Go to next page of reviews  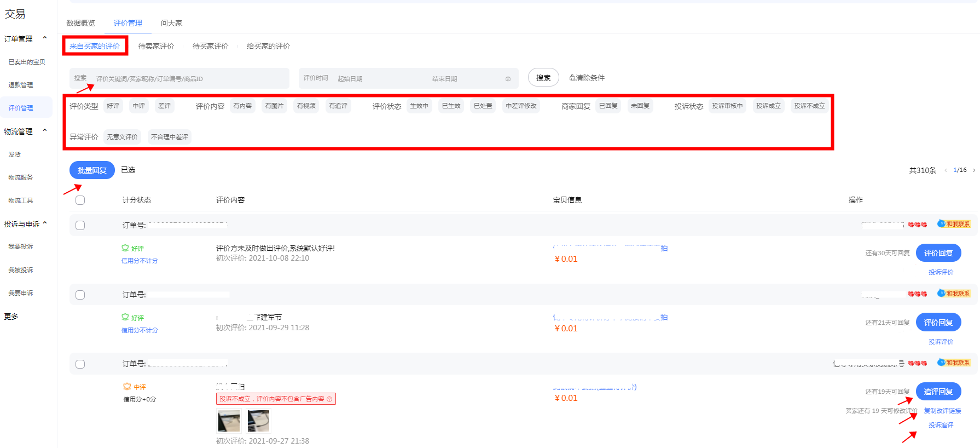click(x=974, y=170)
